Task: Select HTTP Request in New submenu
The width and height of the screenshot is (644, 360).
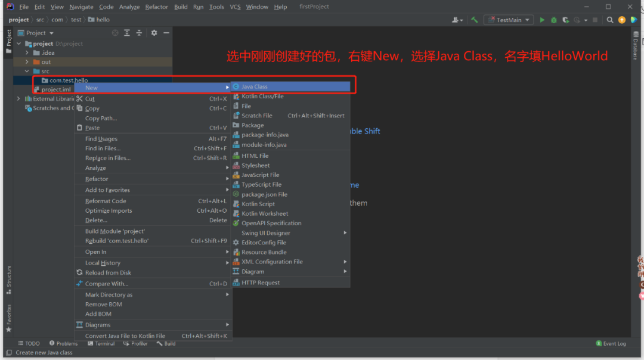Action: [x=291, y=283]
